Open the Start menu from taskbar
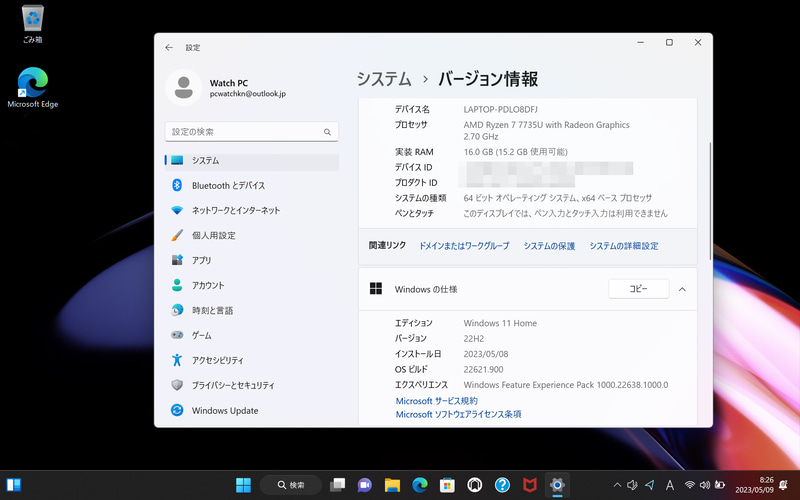Screen dimensions: 800x500 243,485
